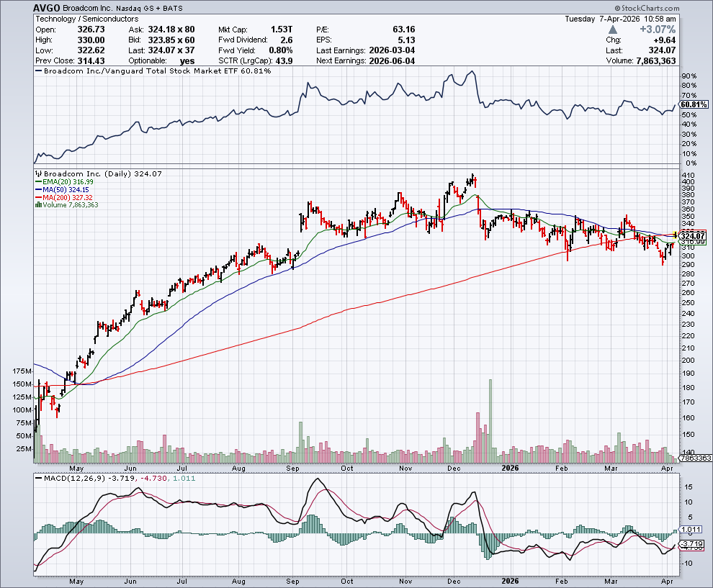Viewport: 713px width, 588px height.
Task: Click the 60.81% relative strength axis tag
Action: pyautogui.click(x=694, y=104)
